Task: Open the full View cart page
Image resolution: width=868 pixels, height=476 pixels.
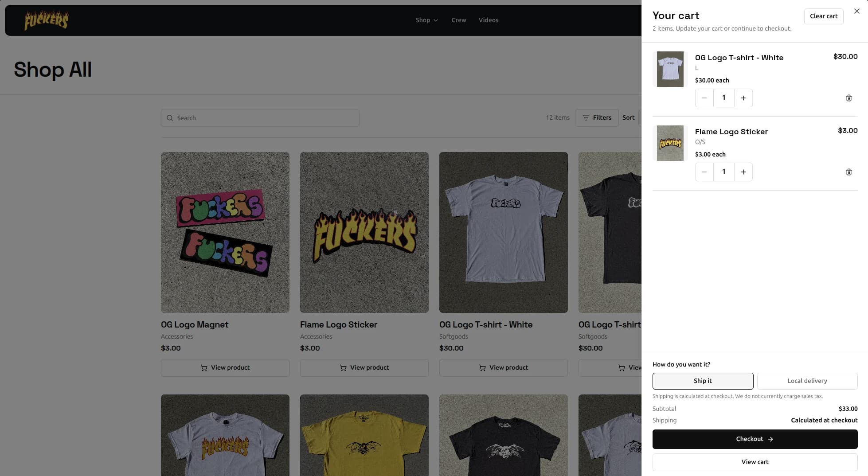Action: (755, 462)
